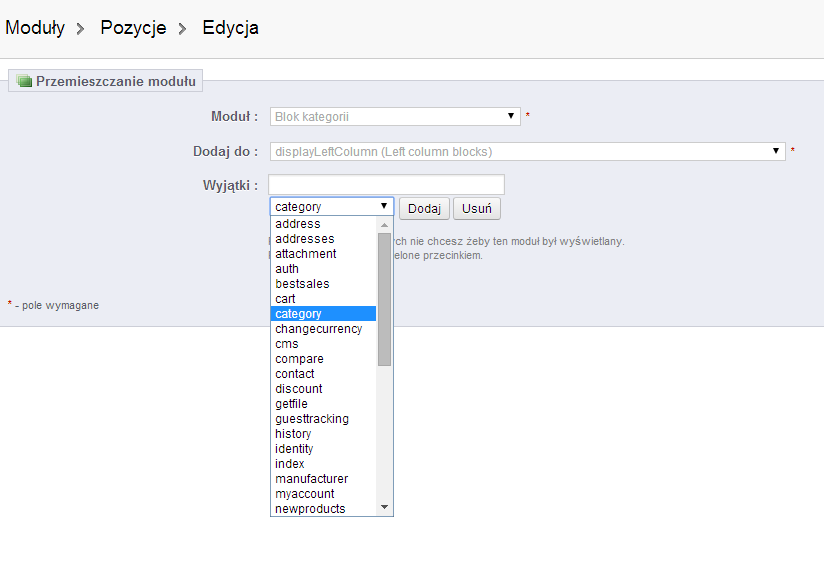Pick cart from the dropdown list
This screenshot has height=574, width=824.
tap(324, 299)
